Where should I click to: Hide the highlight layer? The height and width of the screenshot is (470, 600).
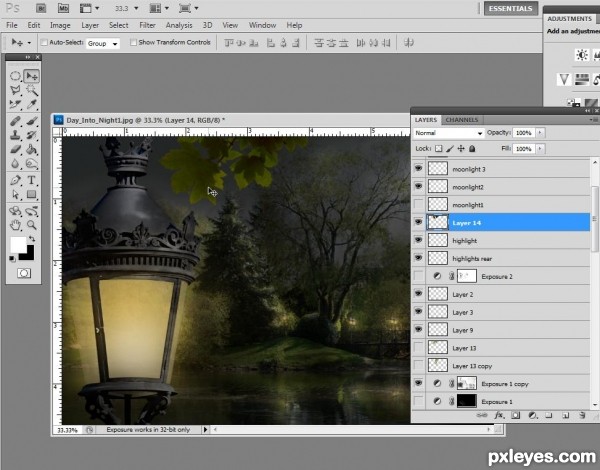click(419, 240)
